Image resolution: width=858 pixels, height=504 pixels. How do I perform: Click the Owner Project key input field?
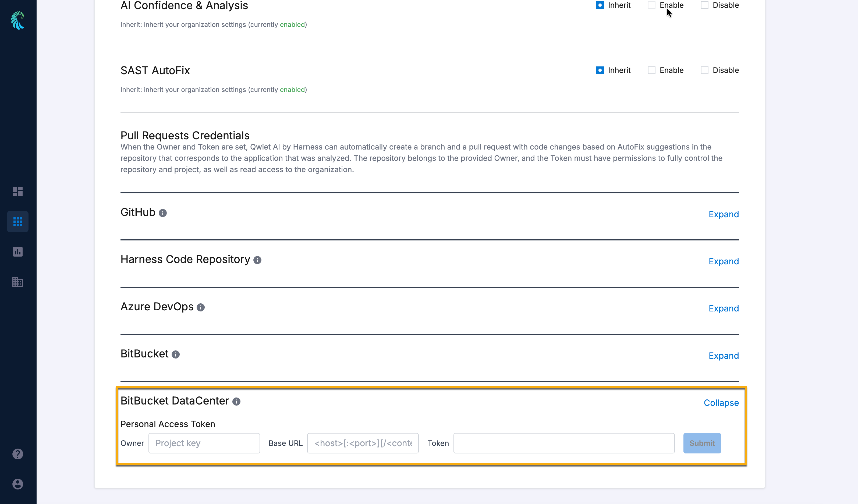point(204,443)
